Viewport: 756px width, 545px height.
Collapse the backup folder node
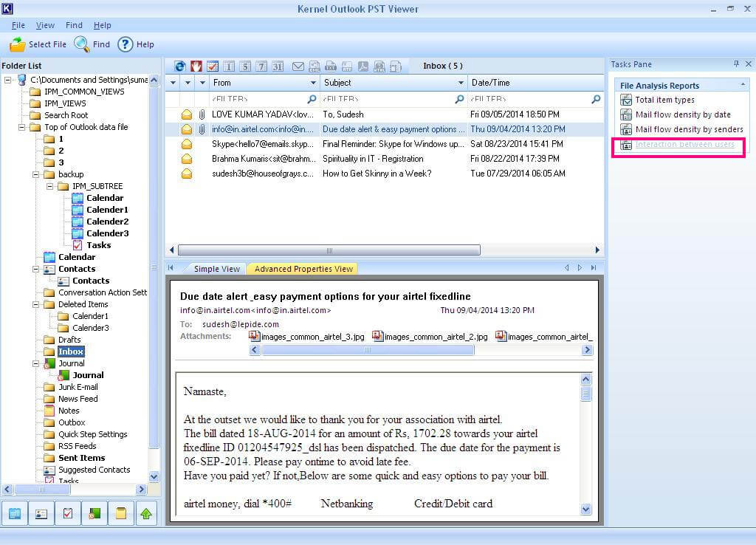tap(35, 174)
